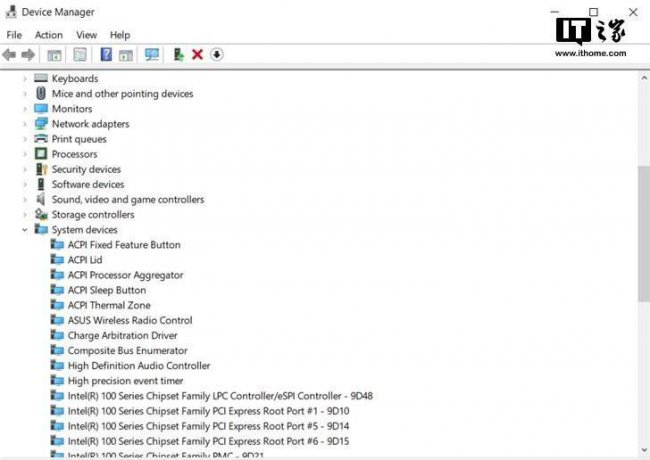Collapse the System devices category

point(25,230)
